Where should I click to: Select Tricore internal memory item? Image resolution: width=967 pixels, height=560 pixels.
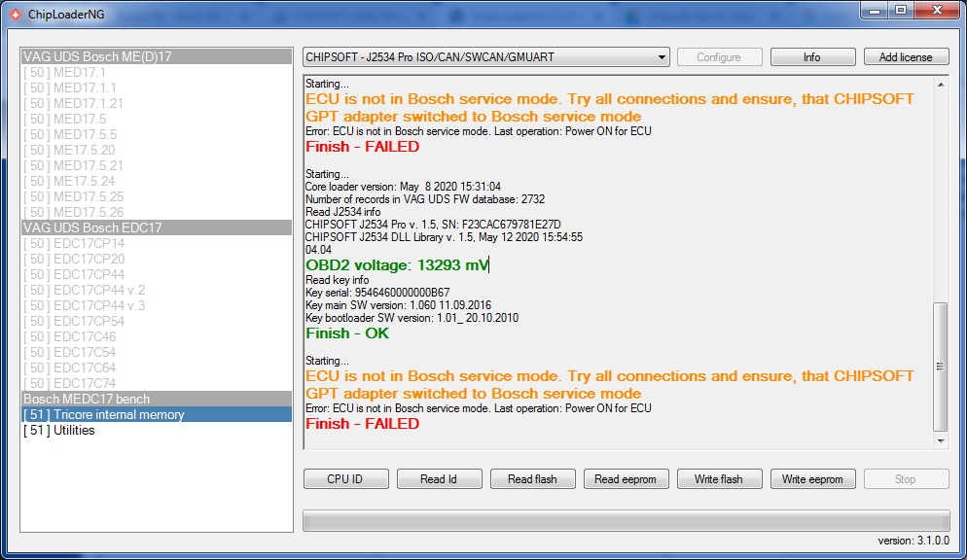[x=156, y=414]
